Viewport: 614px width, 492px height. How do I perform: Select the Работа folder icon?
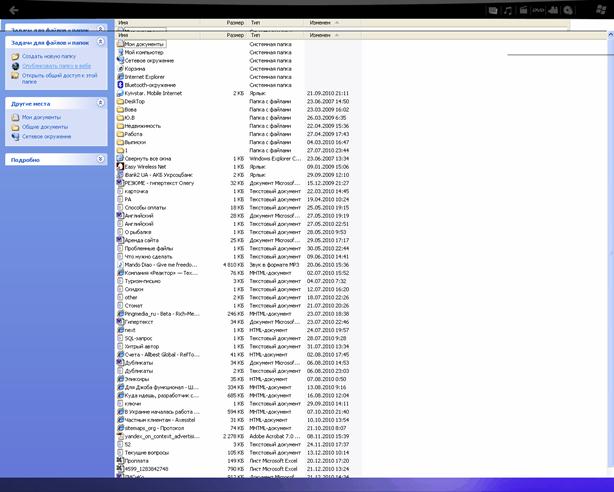(x=120, y=134)
